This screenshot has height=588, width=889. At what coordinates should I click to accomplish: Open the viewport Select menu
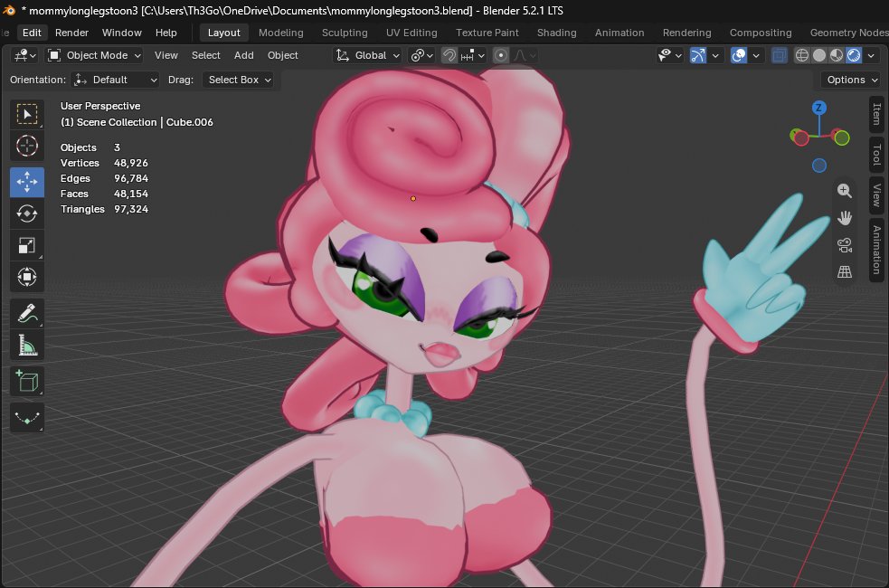(206, 55)
